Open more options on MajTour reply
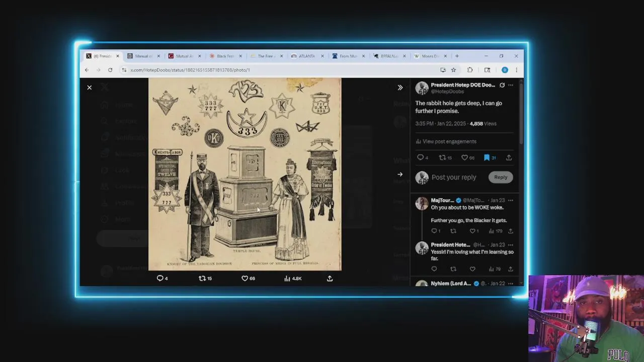Image resolution: width=644 pixels, height=362 pixels. [x=511, y=200]
